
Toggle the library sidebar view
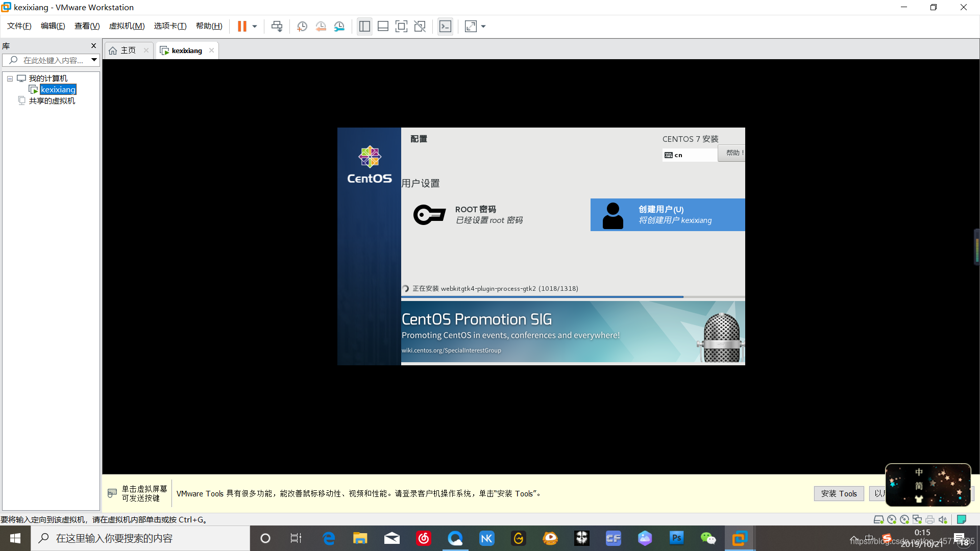(x=364, y=26)
